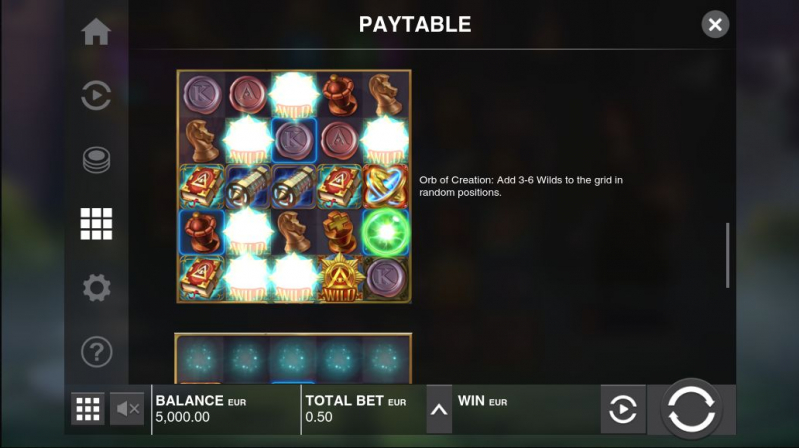Click the paytable vertical scrollbar
799x448 pixels.
coord(727,255)
